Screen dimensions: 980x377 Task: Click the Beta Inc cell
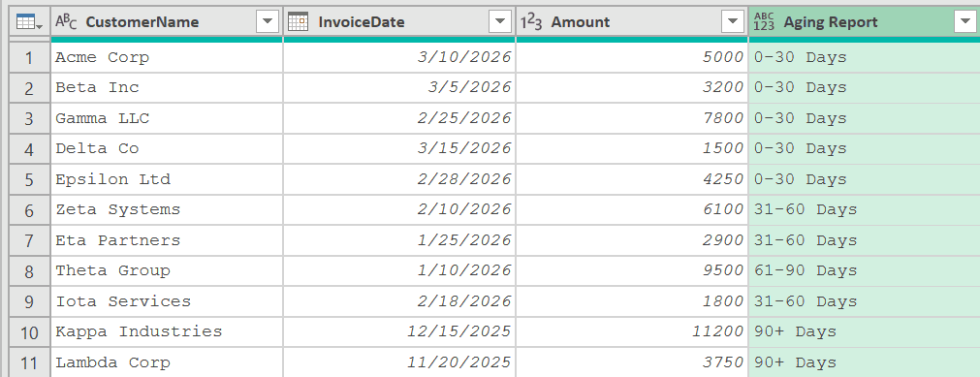167,87
